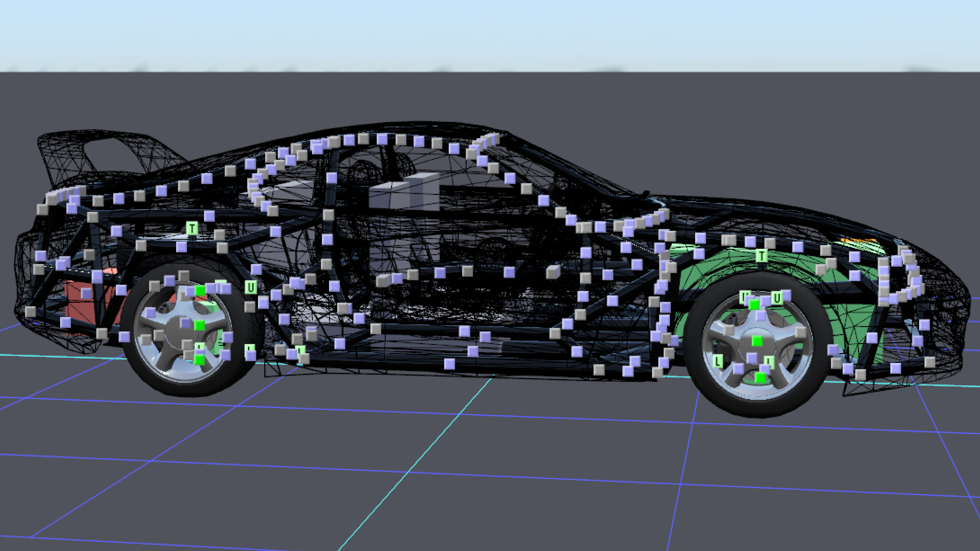Click the green node at the bottom of the rear wheel
980x551 pixels.
point(199,360)
